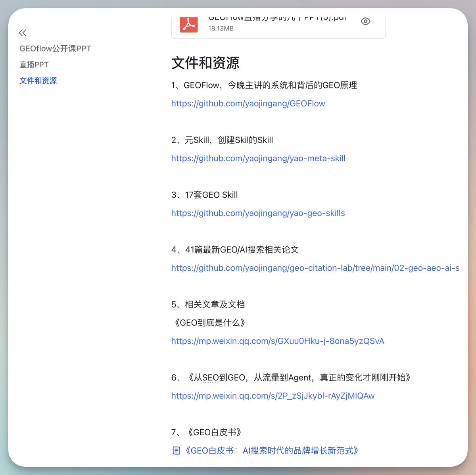
Task: Click the text 5、相关文章及文档
Action: [208, 304]
